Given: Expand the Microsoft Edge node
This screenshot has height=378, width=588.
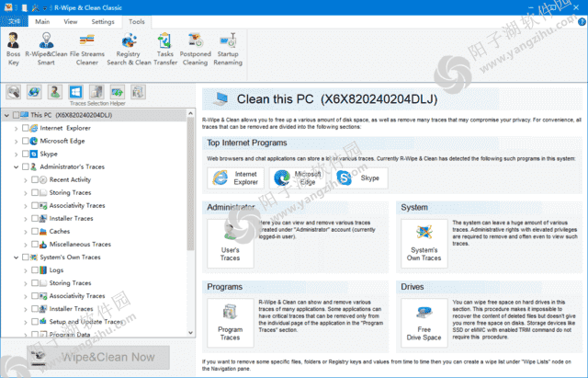Looking at the screenshot, I should (x=17, y=142).
